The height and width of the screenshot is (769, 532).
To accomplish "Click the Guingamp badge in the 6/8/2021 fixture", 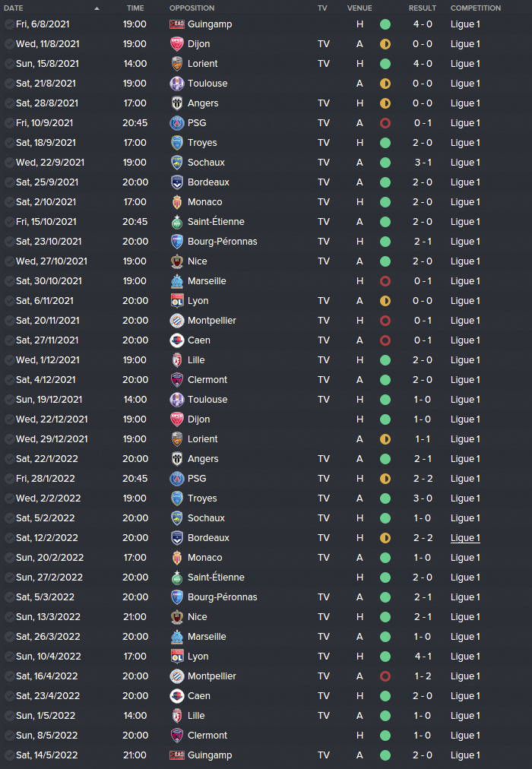I will point(176,24).
